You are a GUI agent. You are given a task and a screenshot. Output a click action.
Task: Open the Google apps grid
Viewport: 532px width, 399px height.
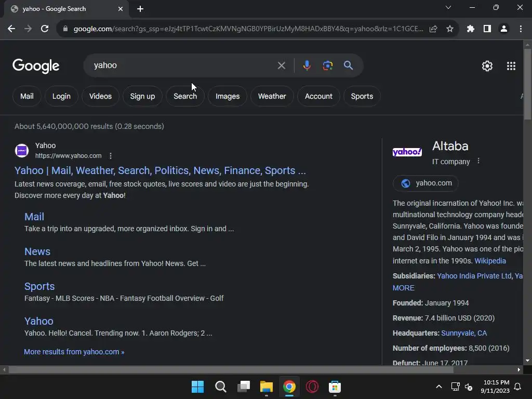(511, 66)
